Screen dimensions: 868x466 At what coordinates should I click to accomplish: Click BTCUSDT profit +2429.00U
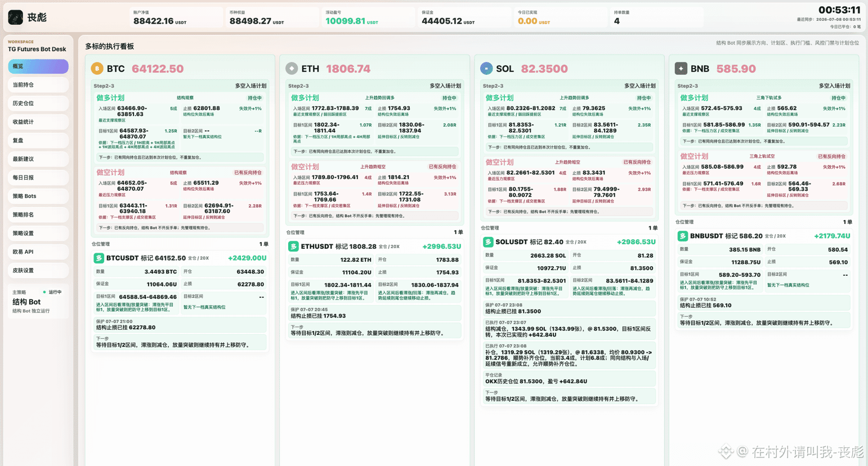pos(247,258)
